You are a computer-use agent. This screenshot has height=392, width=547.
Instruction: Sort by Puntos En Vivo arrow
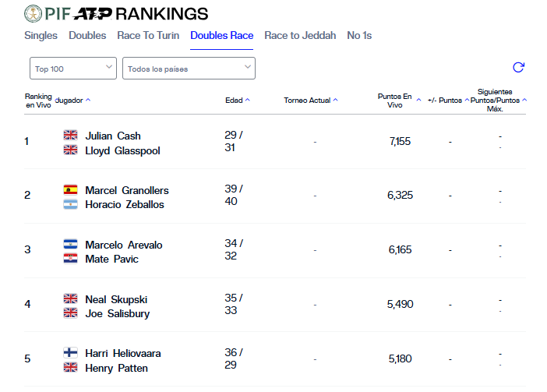tap(418, 100)
